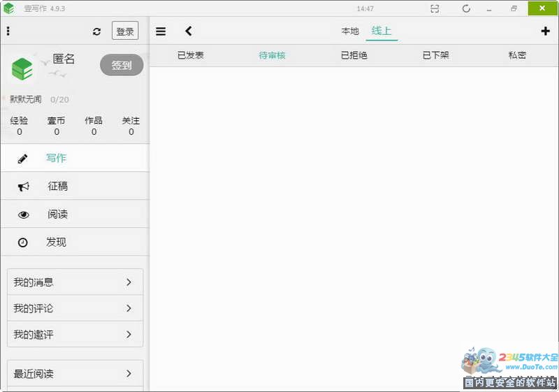
Task: Select the 已发表 filter tab
Action: pyautogui.click(x=190, y=55)
